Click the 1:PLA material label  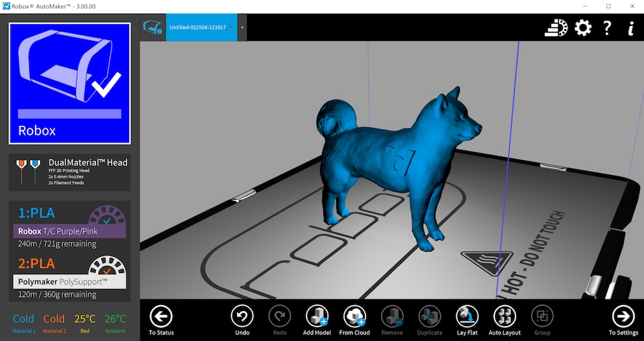[x=36, y=213]
